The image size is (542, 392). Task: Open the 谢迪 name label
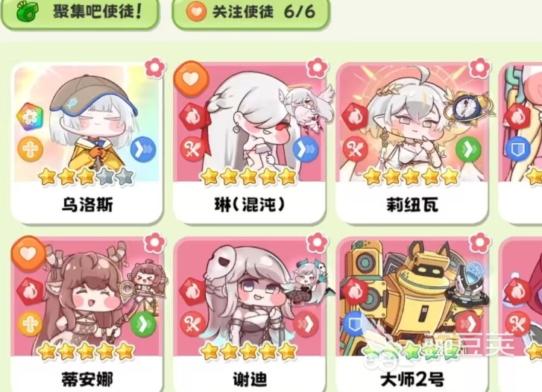pyautogui.click(x=250, y=379)
